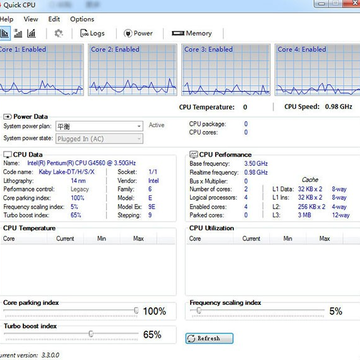360x360 pixels.
Task: Click the 'Kaby Lake-DT/H/S/X' code name value
Action: (x=67, y=172)
